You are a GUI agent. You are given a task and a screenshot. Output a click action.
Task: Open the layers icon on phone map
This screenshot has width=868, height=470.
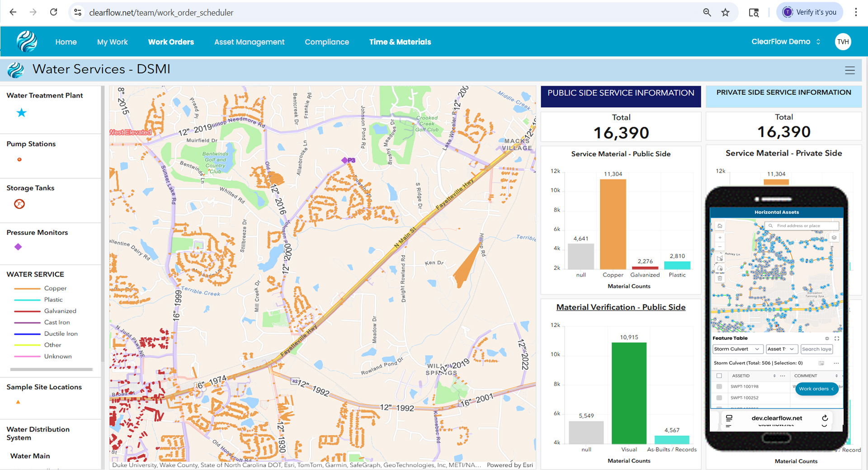pyautogui.click(x=834, y=237)
